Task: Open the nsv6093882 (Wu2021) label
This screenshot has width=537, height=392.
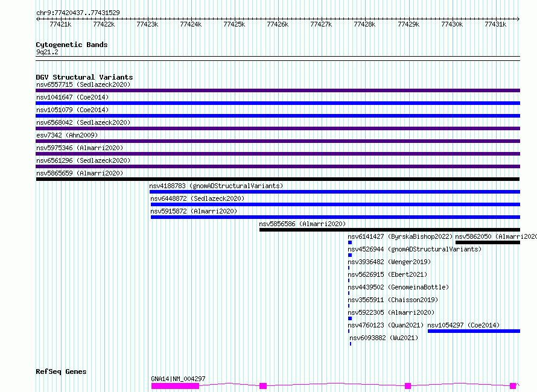Action: click(384, 338)
